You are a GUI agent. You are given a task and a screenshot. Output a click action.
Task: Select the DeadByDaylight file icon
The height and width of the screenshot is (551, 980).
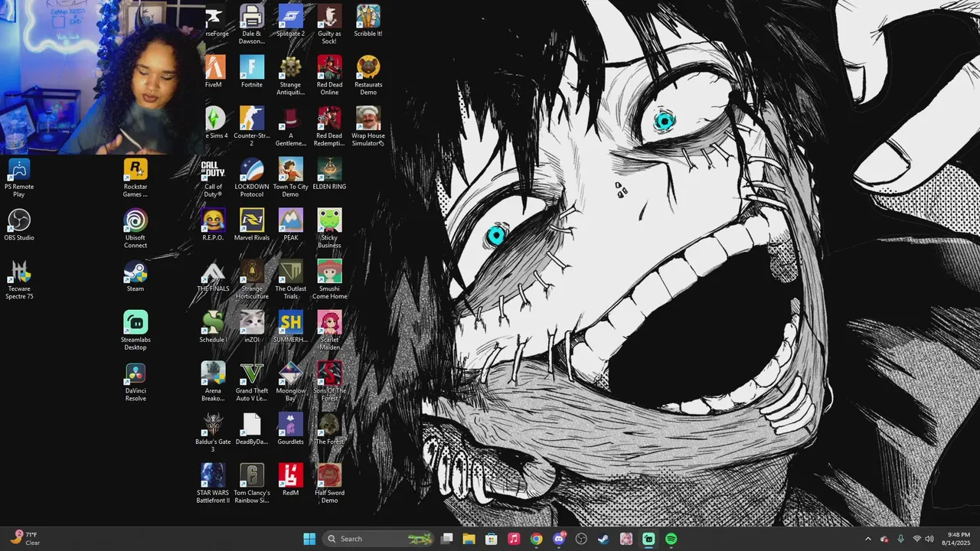pos(252,429)
